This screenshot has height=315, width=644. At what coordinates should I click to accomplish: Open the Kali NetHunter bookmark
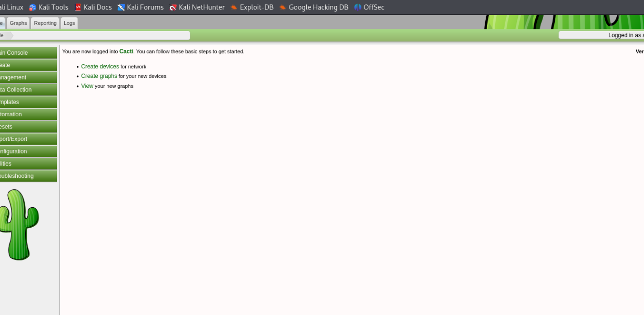pyautogui.click(x=197, y=7)
